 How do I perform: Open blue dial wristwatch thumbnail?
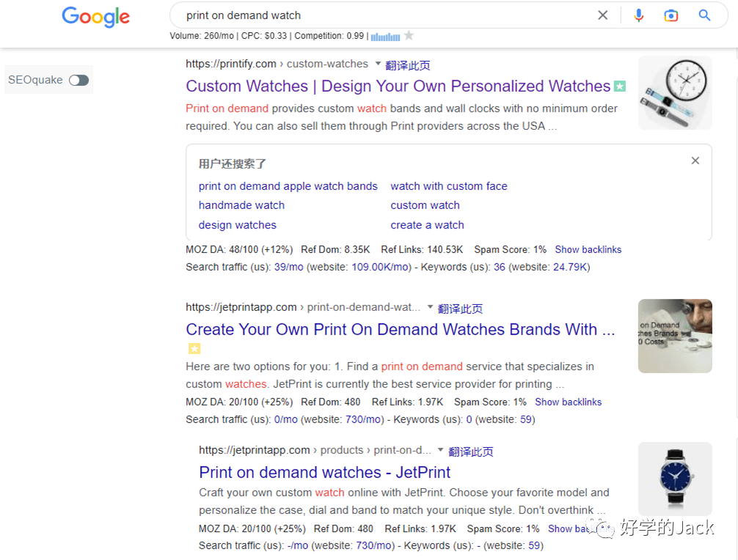click(x=675, y=479)
